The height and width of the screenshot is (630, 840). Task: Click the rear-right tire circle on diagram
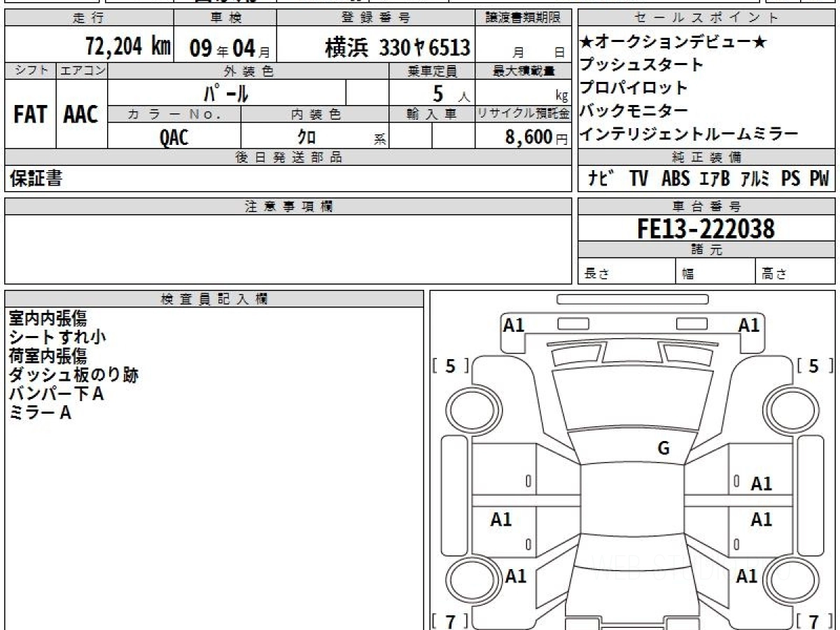pyautogui.click(x=785, y=580)
